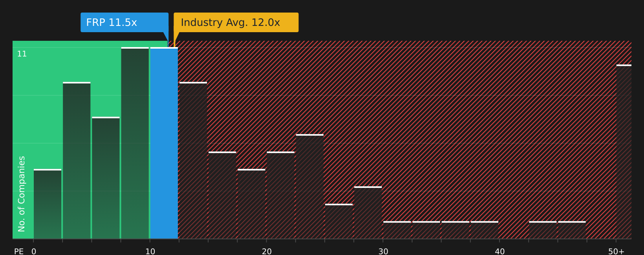Select the bar ending at PE 20

point(251,204)
